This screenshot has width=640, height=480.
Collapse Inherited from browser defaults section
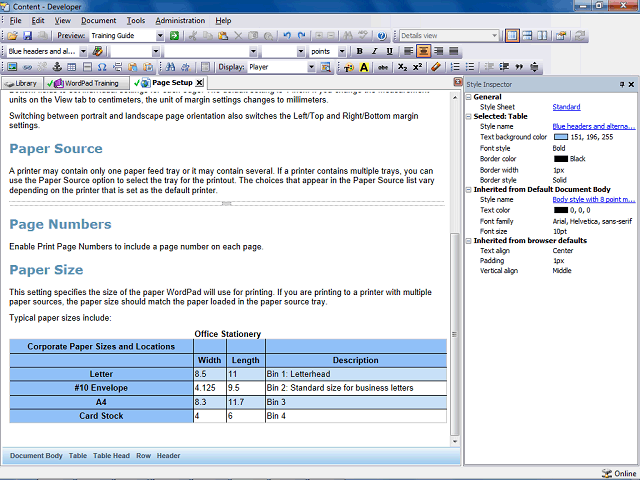[469, 241]
